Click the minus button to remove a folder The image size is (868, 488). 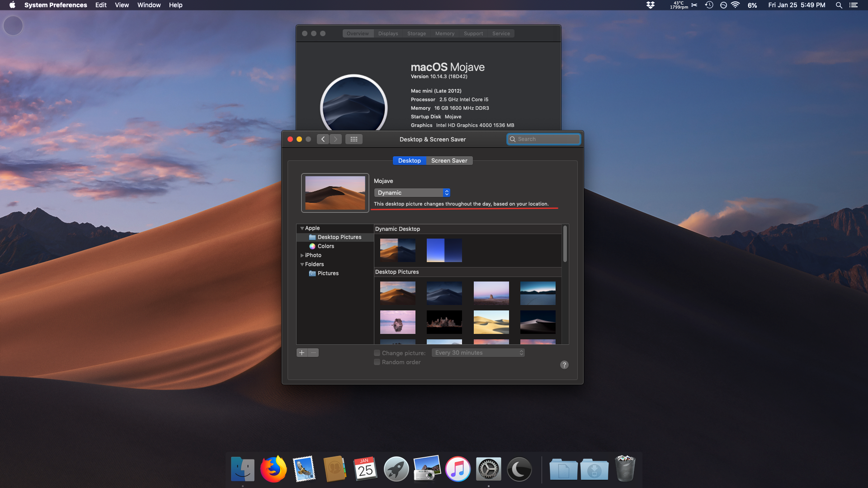pyautogui.click(x=313, y=352)
